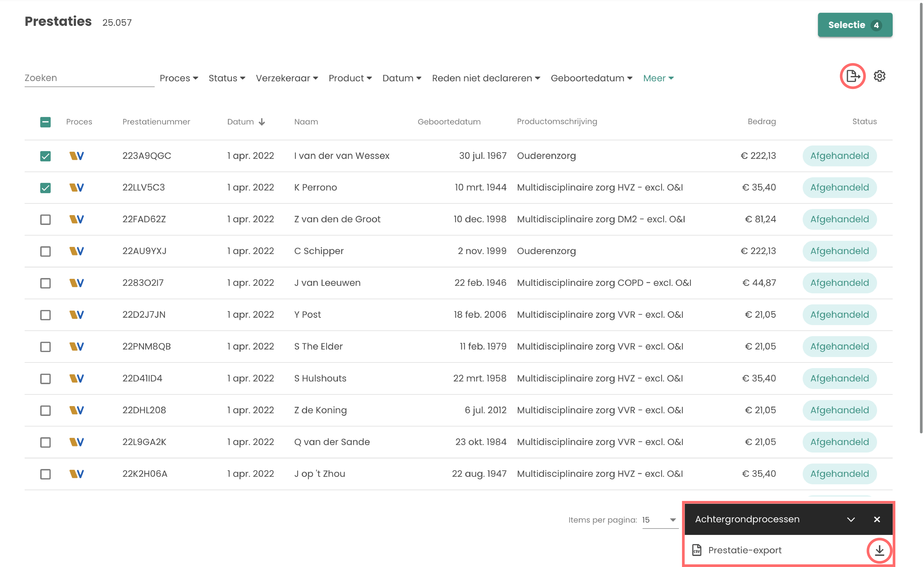Collapse Achtergrondprocessen panel with chevron
Image resolution: width=924 pixels, height=567 pixels.
pyautogui.click(x=851, y=519)
